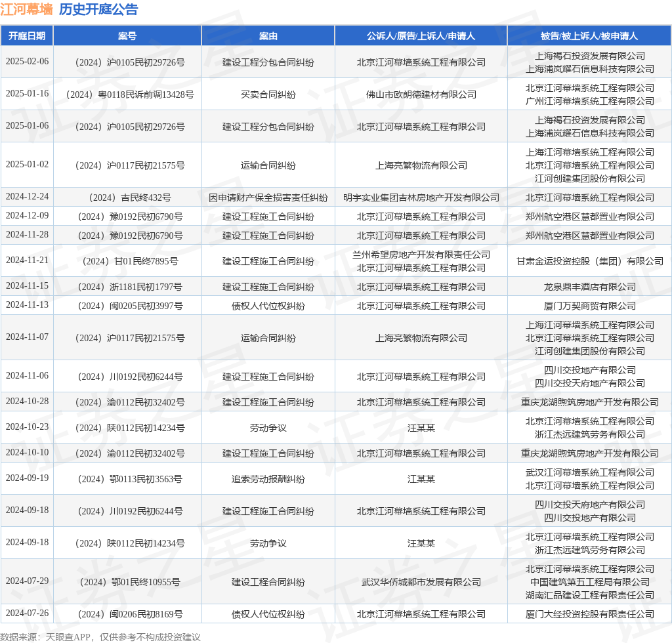Click the date cell 2025-01-06
The height and width of the screenshot is (643, 672).
[x=27, y=125]
